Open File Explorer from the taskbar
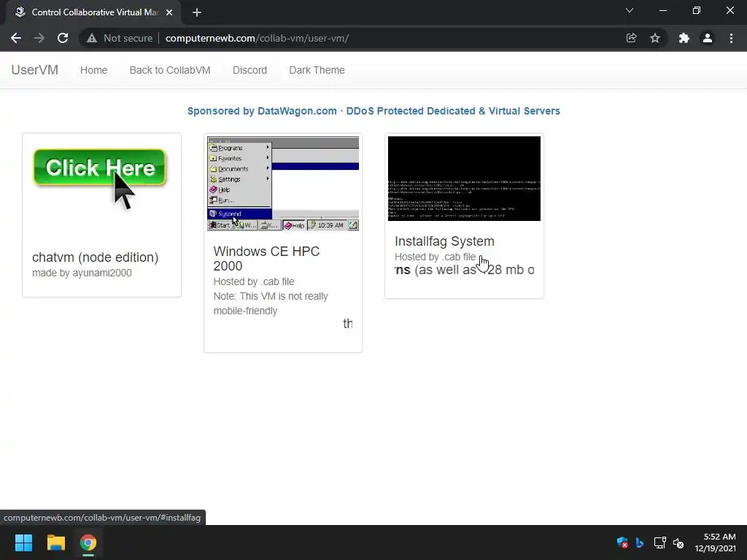Image resolution: width=747 pixels, height=560 pixels. click(55, 542)
